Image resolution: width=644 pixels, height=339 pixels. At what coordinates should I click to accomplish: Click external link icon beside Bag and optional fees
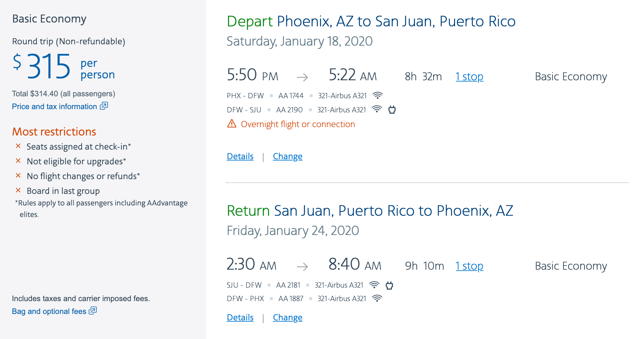click(93, 311)
